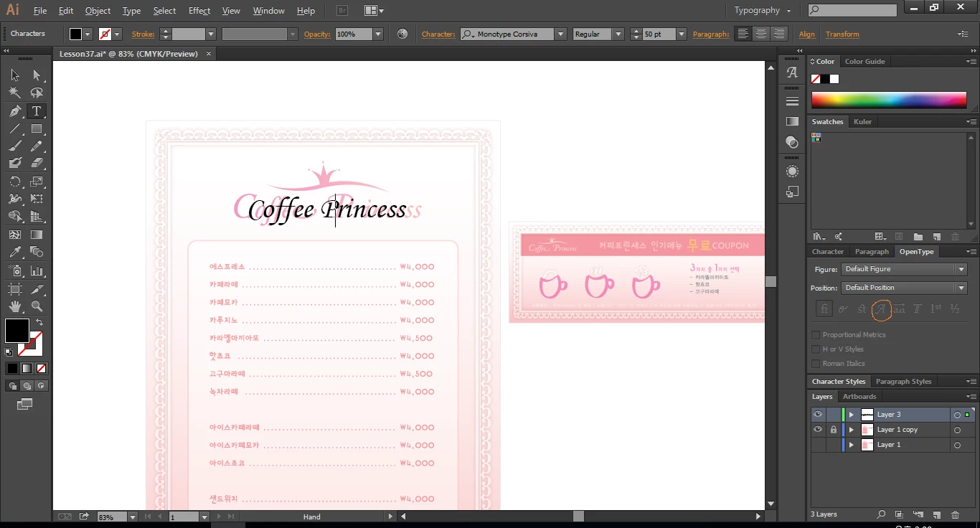This screenshot has height=528, width=980.
Task: Enable H or V Styles checkbox
Action: pos(816,349)
